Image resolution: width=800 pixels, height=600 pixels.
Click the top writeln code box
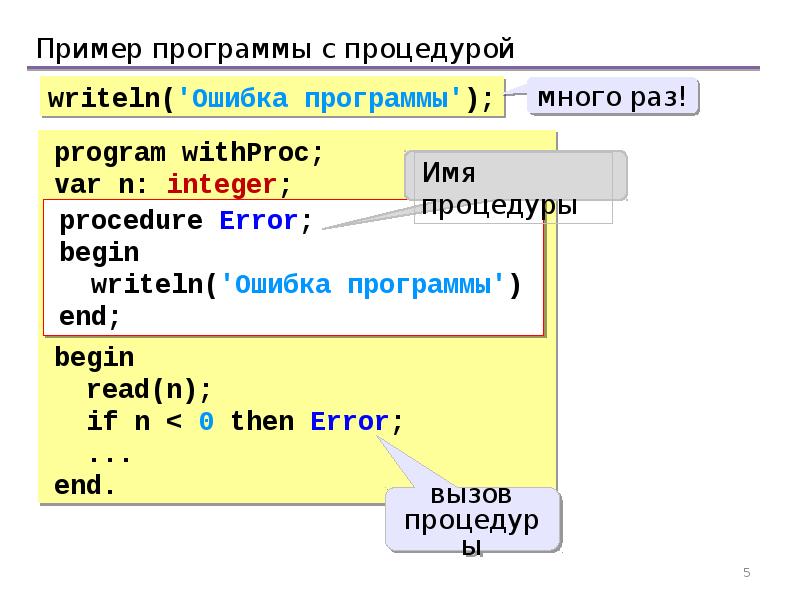270,99
